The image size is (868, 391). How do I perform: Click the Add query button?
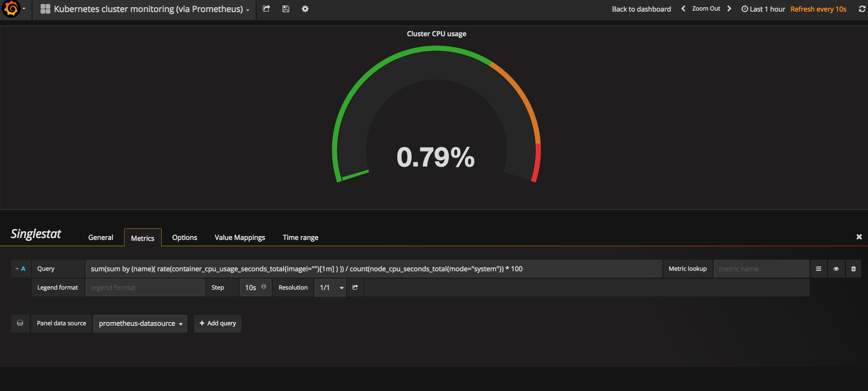click(218, 323)
